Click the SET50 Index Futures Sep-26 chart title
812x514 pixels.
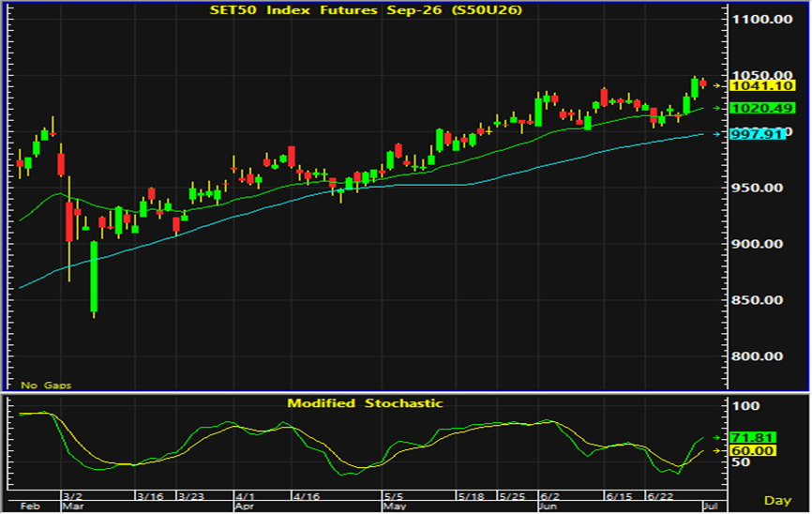[x=366, y=9]
